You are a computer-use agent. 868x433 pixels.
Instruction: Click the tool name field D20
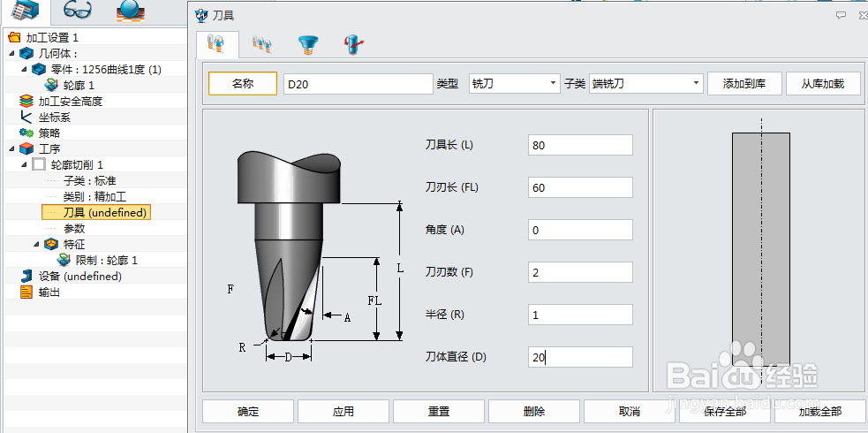(359, 84)
